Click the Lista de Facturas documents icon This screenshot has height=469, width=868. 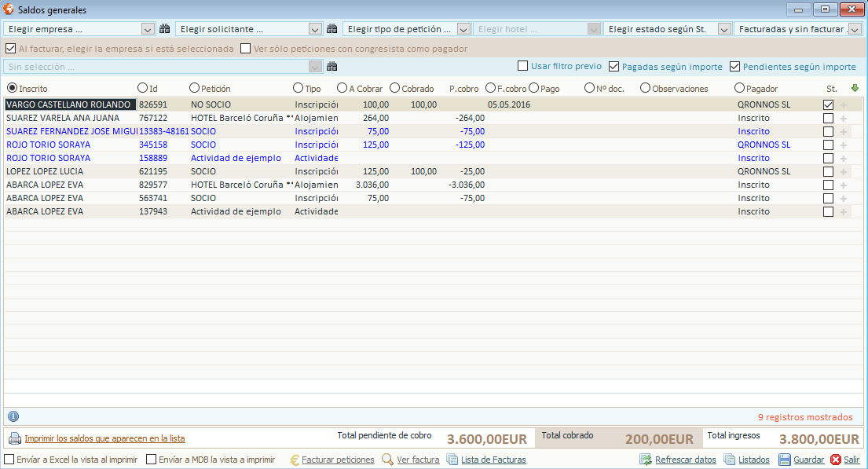click(452, 460)
